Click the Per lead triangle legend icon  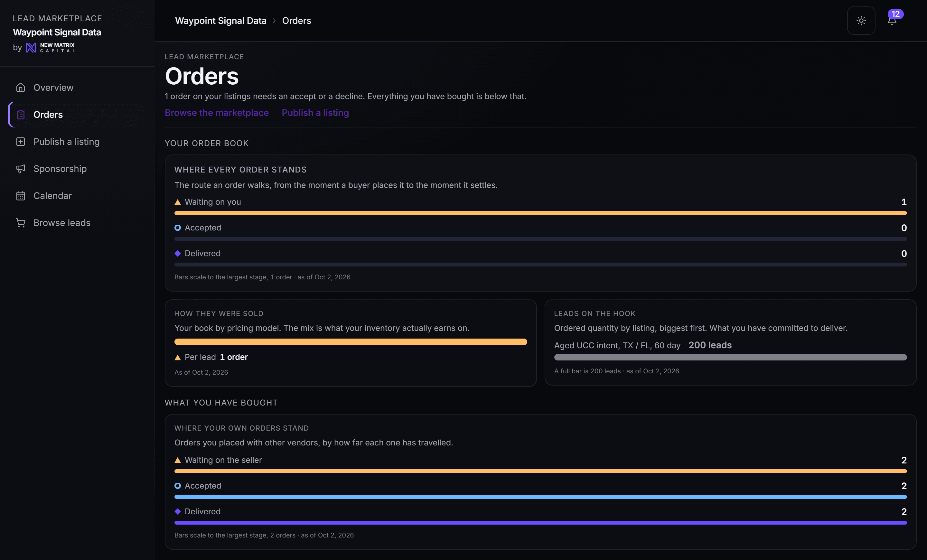(178, 357)
